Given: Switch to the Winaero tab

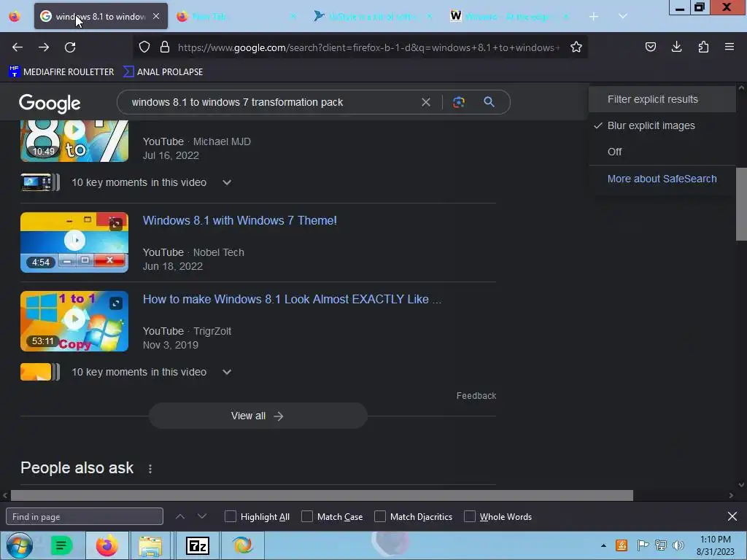Looking at the screenshot, I should (509, 16).
